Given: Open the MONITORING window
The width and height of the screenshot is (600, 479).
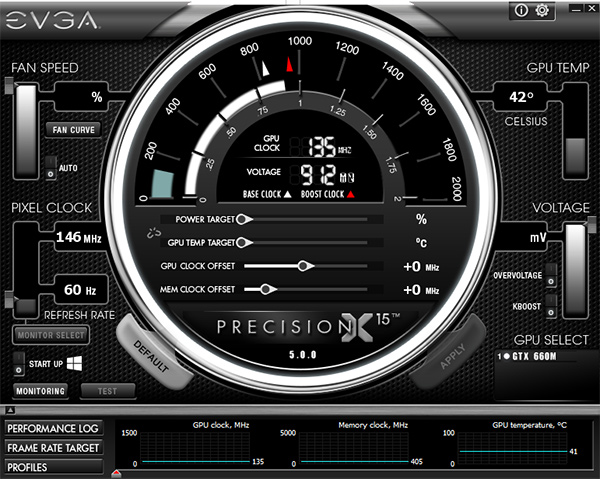Looking at the screenshot, I should tap(41, 391).
